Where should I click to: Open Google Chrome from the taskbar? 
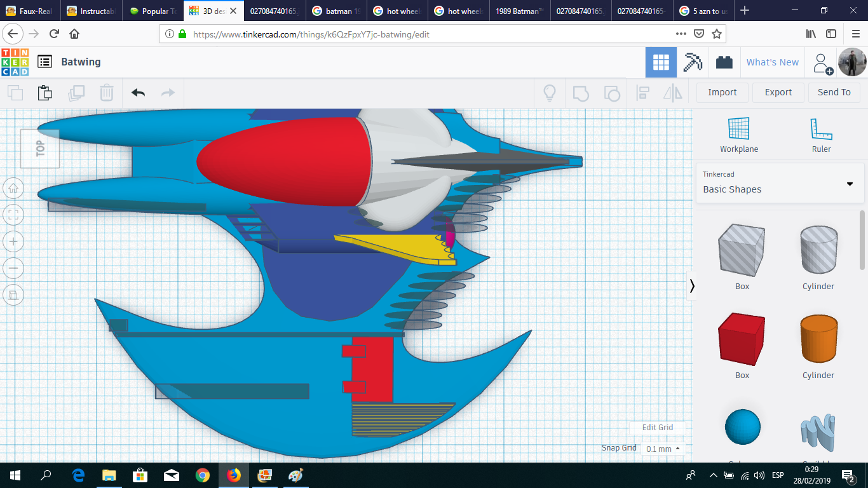click(203, 475)
